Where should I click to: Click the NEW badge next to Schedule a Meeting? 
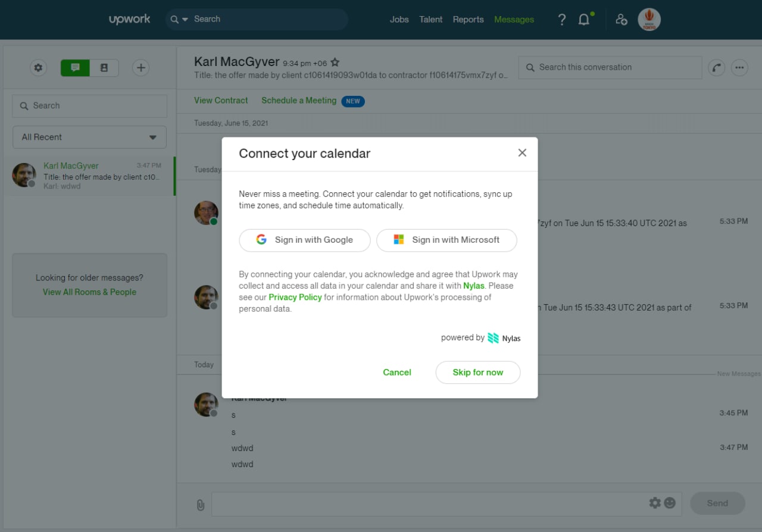tap(353, 101)
